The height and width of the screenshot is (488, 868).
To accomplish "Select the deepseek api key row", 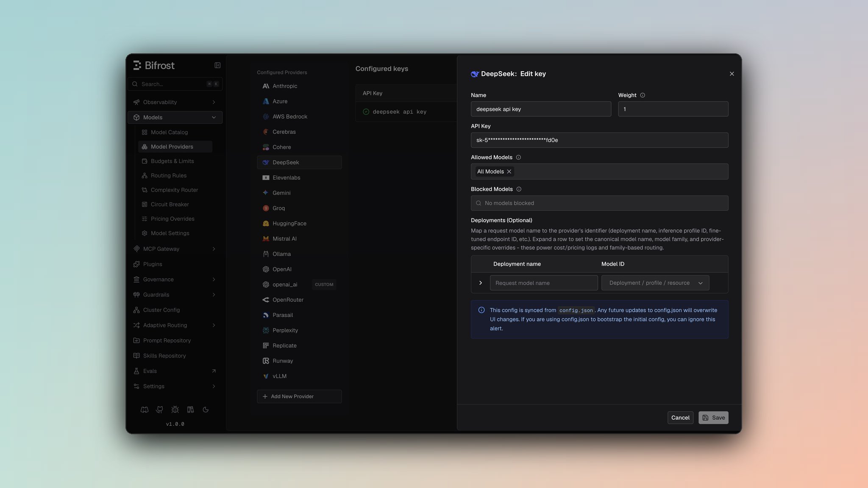I will 406,112.
